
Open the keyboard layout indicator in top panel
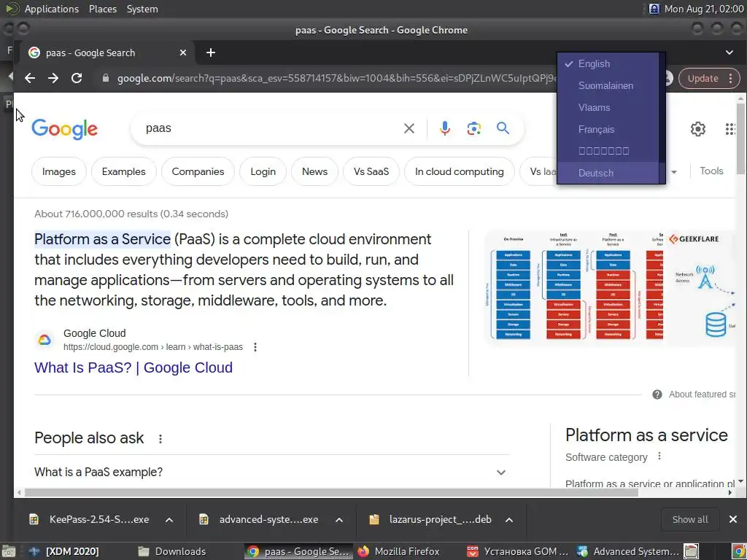pos(654,9)
